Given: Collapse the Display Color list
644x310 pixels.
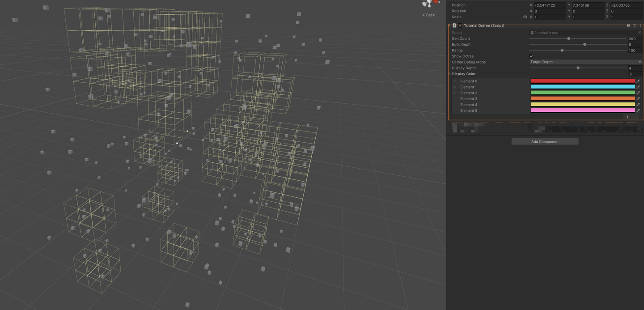Looking at the screenshot, I should 449,74.
